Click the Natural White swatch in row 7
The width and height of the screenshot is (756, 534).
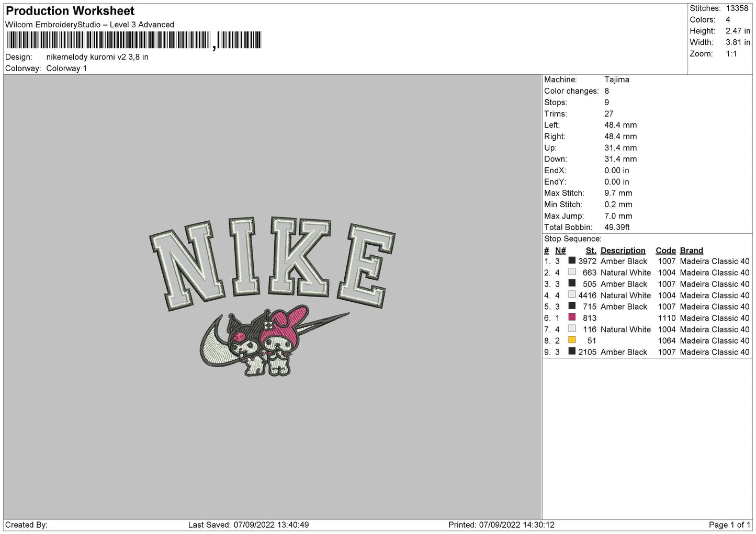572,328
